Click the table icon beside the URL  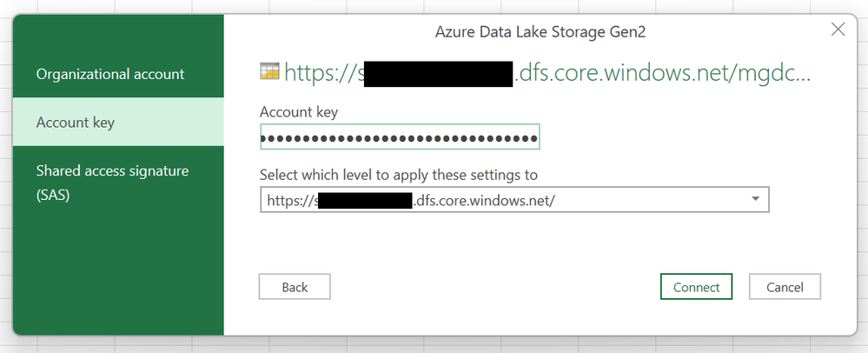(x=269, y=74)
